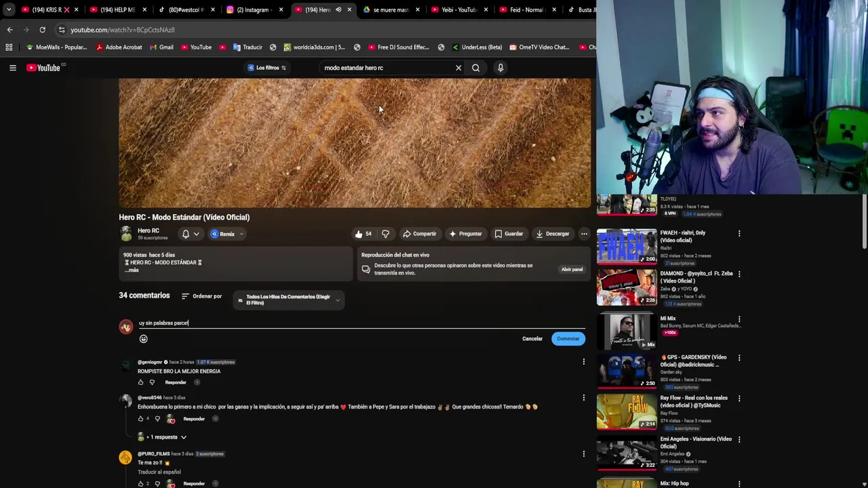Open Hero RC channel avatar
This screenshot has width=868, height=488.
pyautogui.click(x=126, y=234)
